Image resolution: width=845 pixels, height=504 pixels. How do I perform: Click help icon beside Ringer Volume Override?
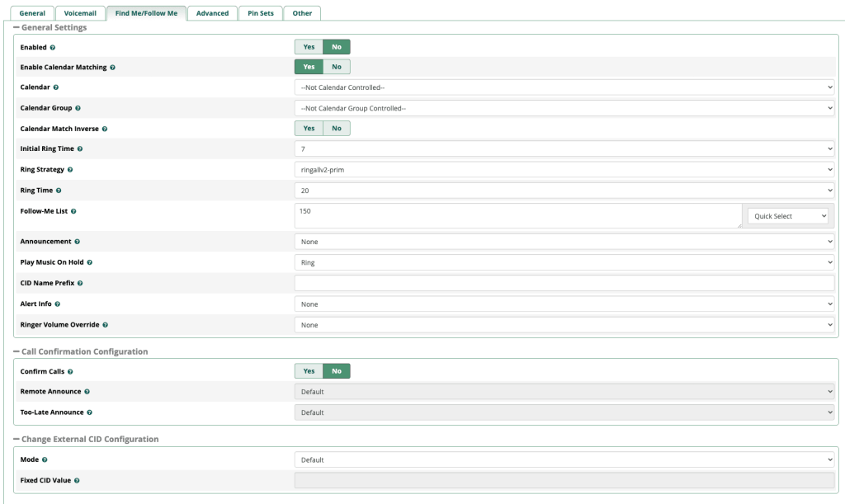106,325
